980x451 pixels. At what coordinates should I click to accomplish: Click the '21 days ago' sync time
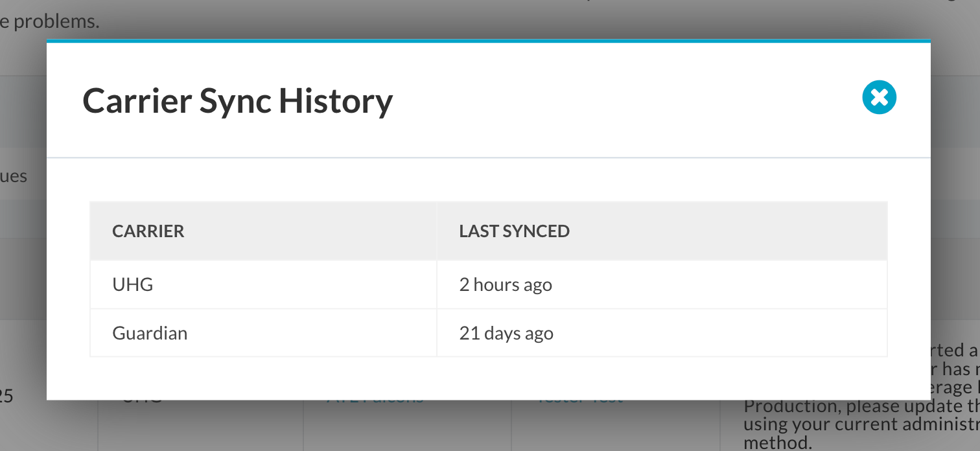click(x=506, y=333)
